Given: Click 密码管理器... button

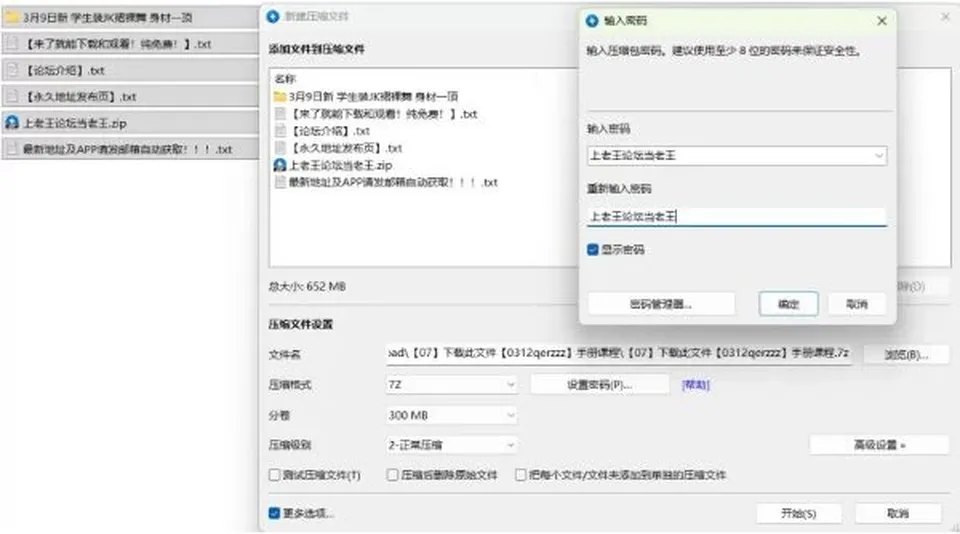Looking at the screenshot, I should click(x=661, y=304).
